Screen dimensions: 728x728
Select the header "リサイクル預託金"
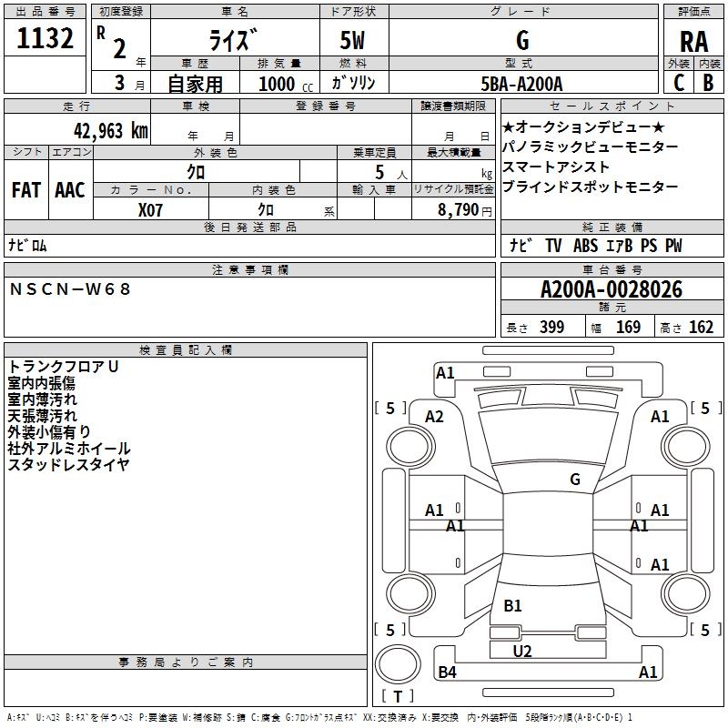(x=453, y=189)
